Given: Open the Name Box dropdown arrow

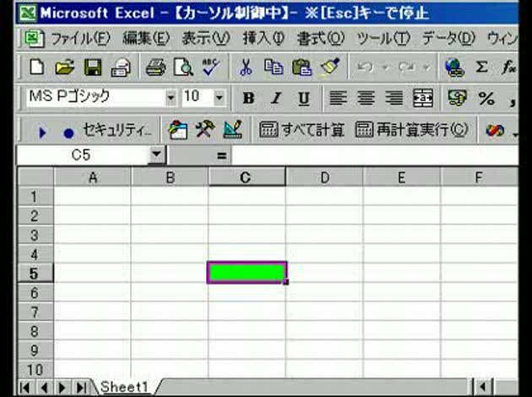Looking at the screenshot, I should tap(157, 155).
